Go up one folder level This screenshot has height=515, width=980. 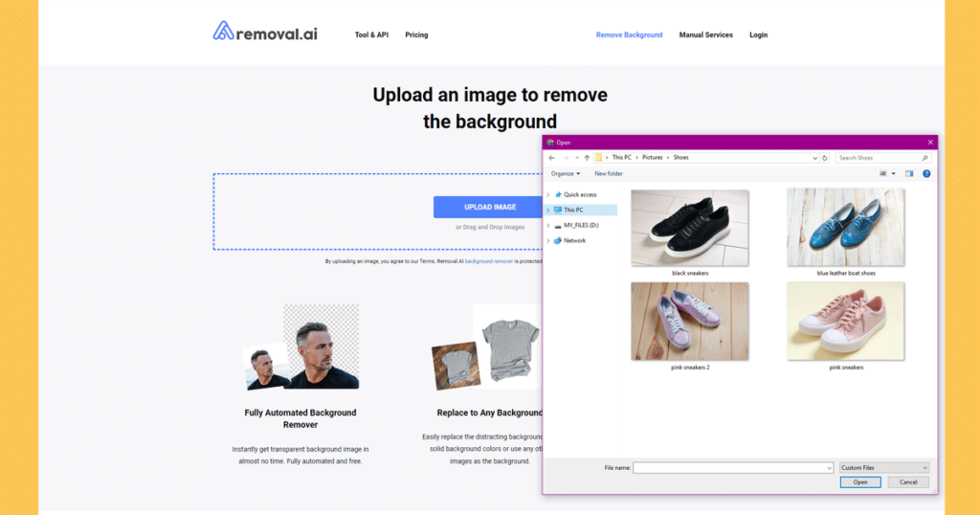587,158
